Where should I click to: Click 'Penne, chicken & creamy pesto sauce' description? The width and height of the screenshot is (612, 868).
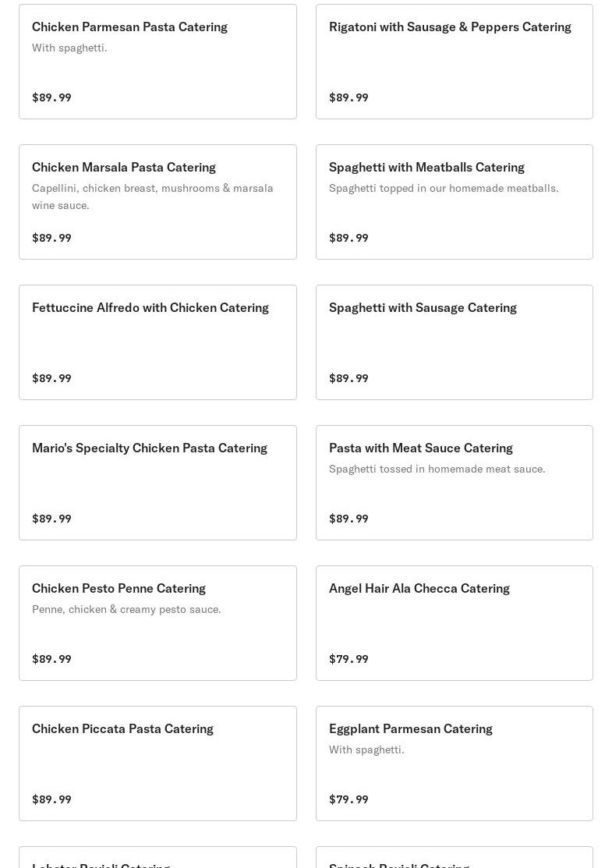[126, 610]
